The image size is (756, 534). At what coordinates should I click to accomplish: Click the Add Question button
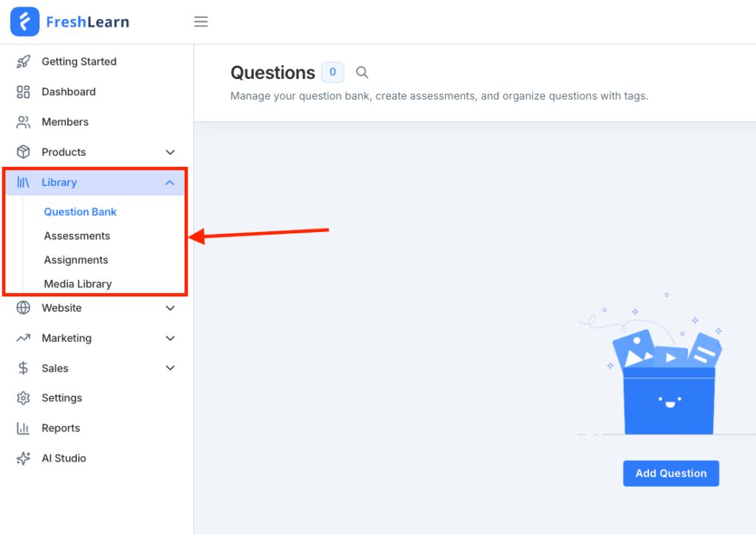(670, 473)
